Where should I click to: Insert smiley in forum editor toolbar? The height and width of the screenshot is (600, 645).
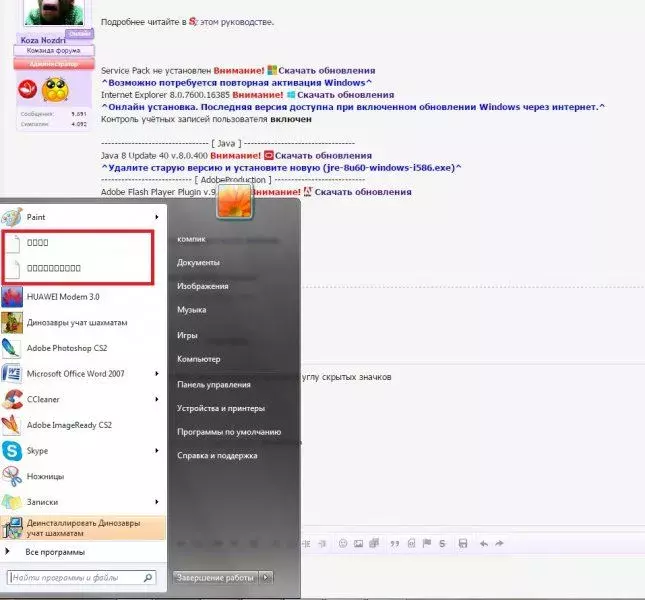(x=343, y=544)
